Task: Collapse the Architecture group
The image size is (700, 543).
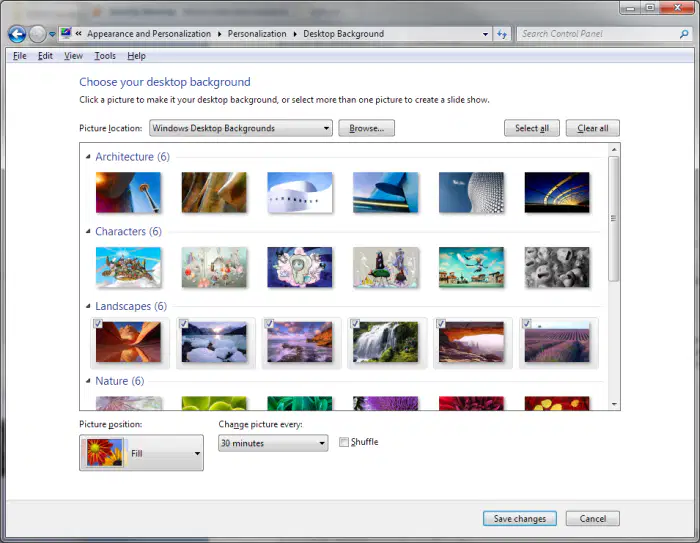Action: [x=88, y=157]
